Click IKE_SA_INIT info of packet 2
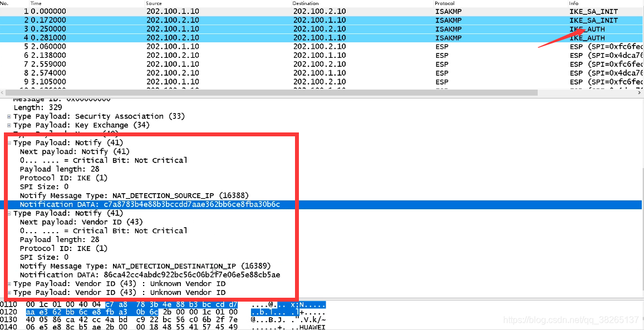The width and height of the screenshot is (644, 330). point(593,20)
